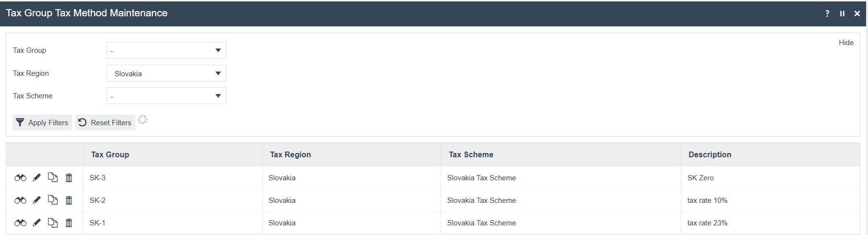Expand the Tax Region dropdown showing Slovakia
Screen dimensions: 868x235
(166, 73)
